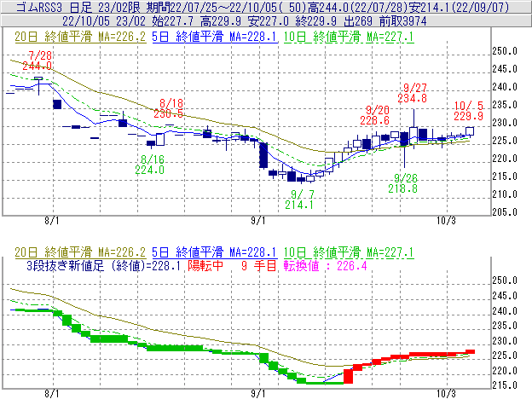
Task: Click the last red block in new-price chart
Action: [x=471, y=352]
